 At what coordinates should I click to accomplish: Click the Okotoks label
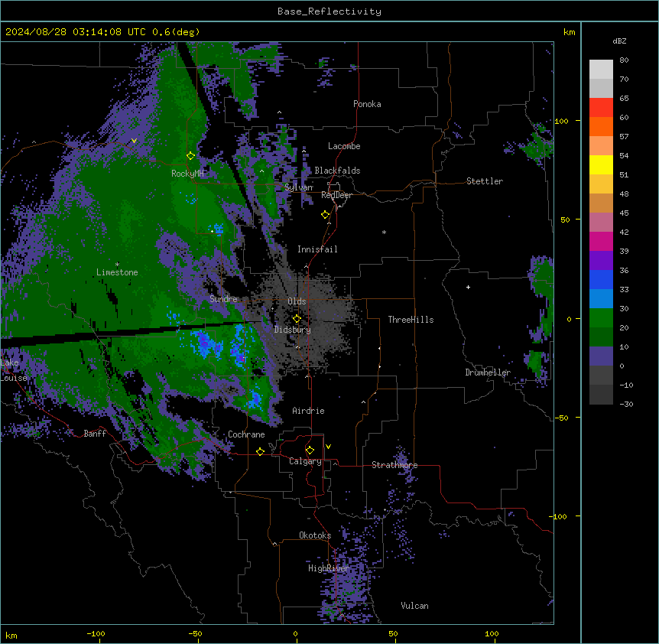pos(315,535)
